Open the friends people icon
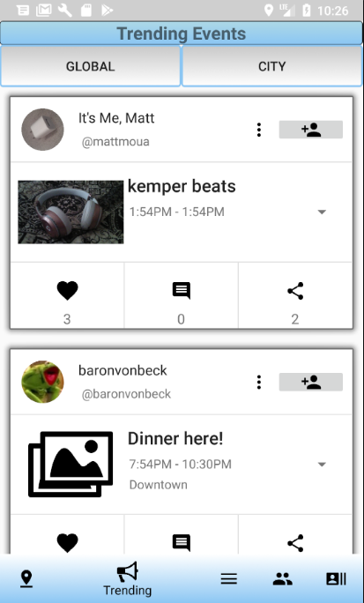Viewport: 364px width, 603px height. click(283, 579)
